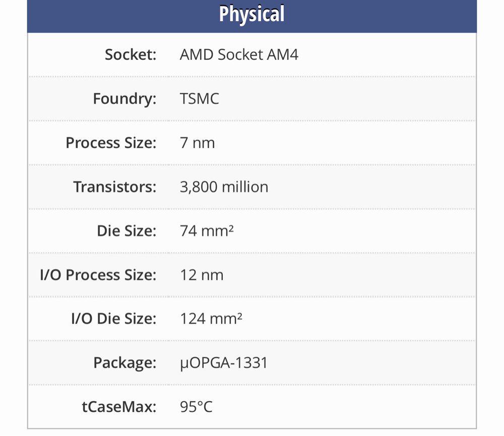Select the Process Size label
Image resolution: width=504 pixels, height=436 pixels.
click(111, 142)
